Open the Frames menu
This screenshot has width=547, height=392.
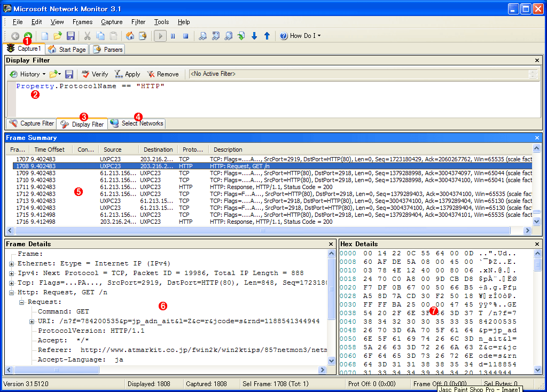point(82,22)
